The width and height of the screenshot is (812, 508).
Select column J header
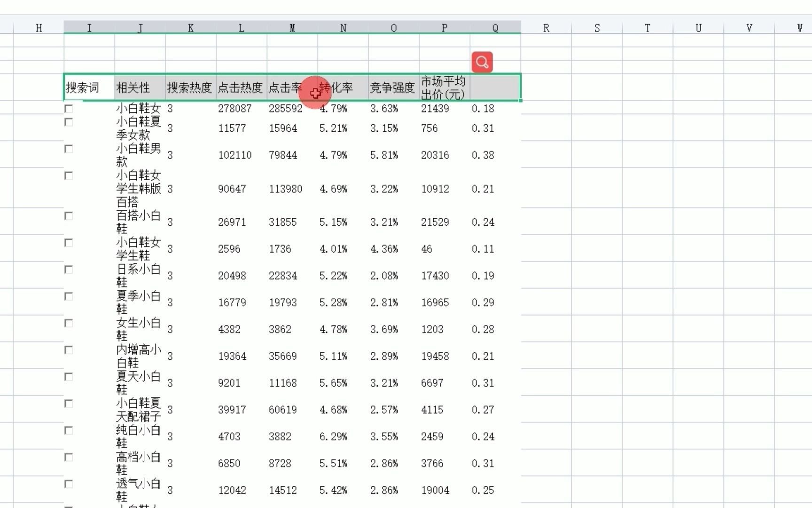click(x=140, y=28)
